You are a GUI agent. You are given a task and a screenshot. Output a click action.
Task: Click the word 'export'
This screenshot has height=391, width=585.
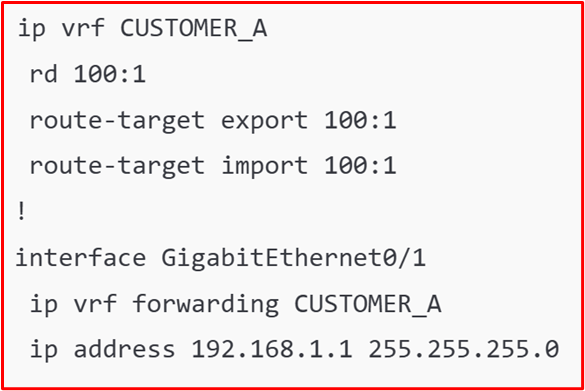tap(265, 121)
